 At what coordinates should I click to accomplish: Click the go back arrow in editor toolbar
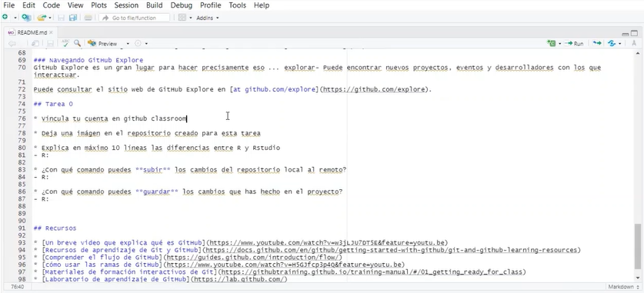[x=12, y=44]
